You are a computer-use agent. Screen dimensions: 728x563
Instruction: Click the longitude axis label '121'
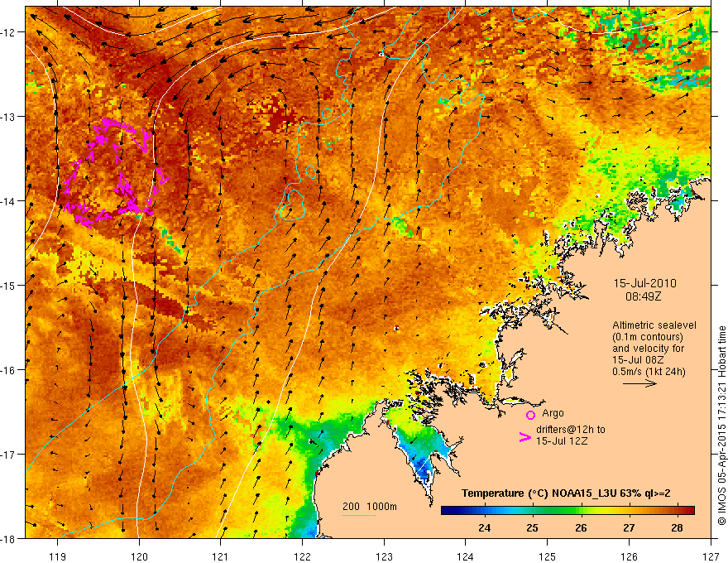coord(221,557)
